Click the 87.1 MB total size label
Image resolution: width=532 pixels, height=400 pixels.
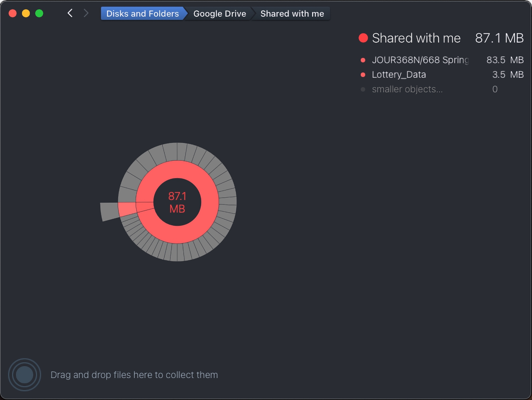click(x=499, y=38)
